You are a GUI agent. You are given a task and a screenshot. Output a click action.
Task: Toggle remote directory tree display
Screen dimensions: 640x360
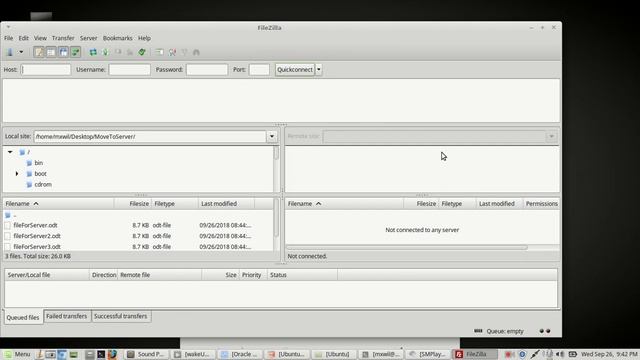(63, 52)
